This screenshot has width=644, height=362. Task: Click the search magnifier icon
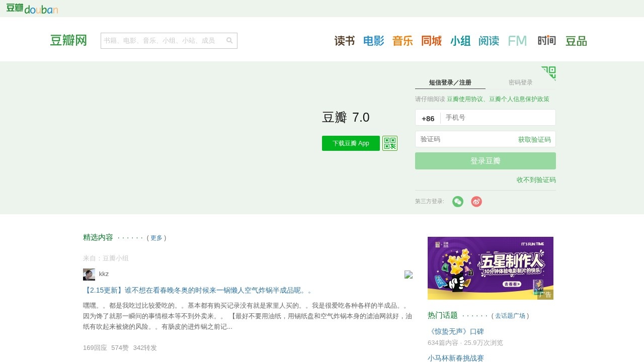point(229,40)
